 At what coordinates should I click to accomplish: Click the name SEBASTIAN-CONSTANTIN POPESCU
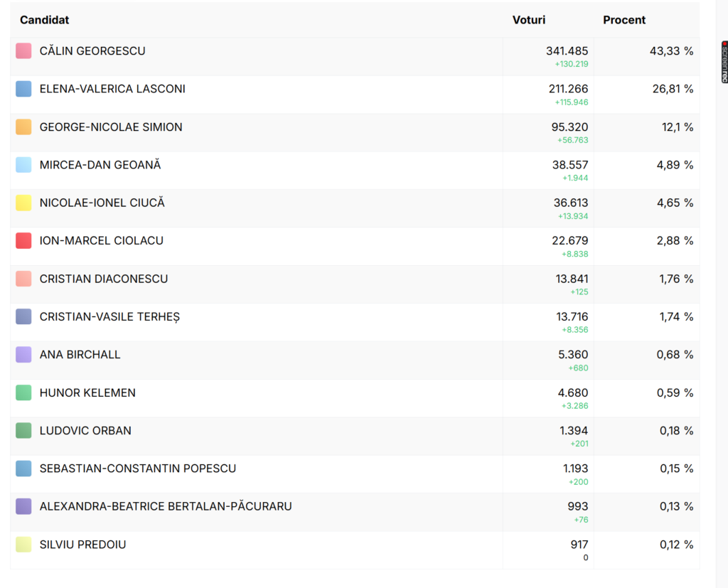138,468
